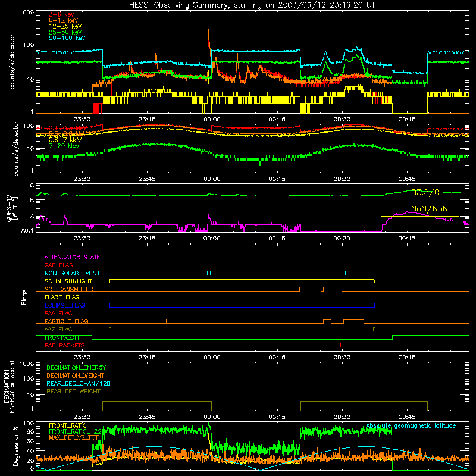Select the GAP_FLAG label
Viewport: 476px width, 476px height.
(58, 265)
